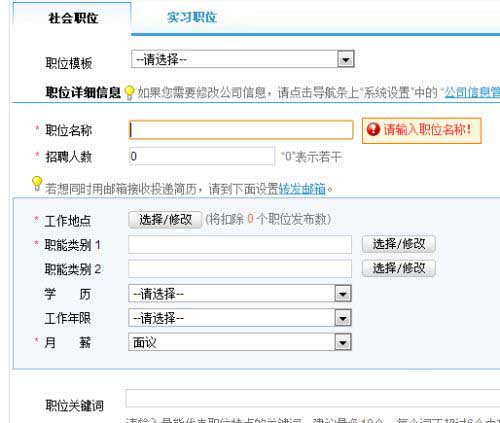500x423 pixels.
Task: Expand the 工作年限 dropdown
Action: [343, 318]
